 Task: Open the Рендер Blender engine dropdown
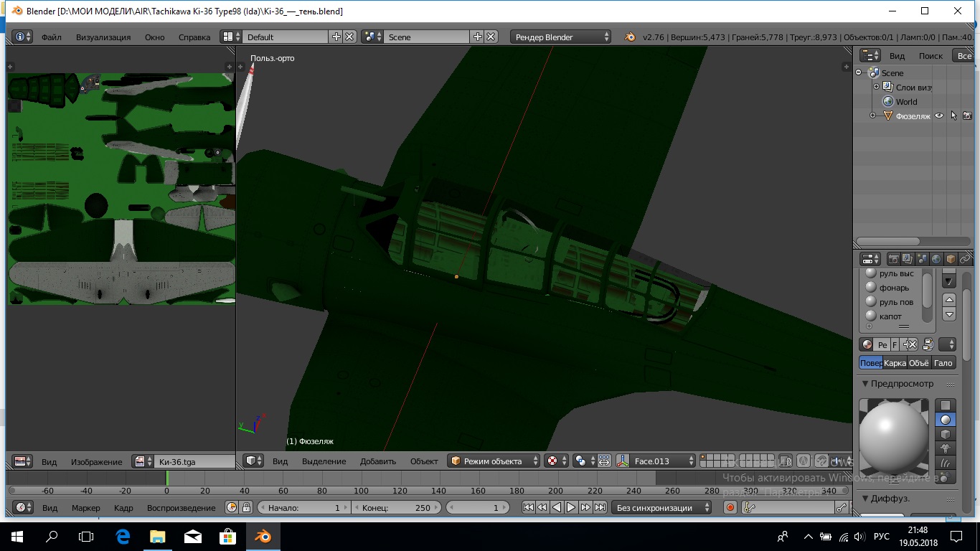561,37
